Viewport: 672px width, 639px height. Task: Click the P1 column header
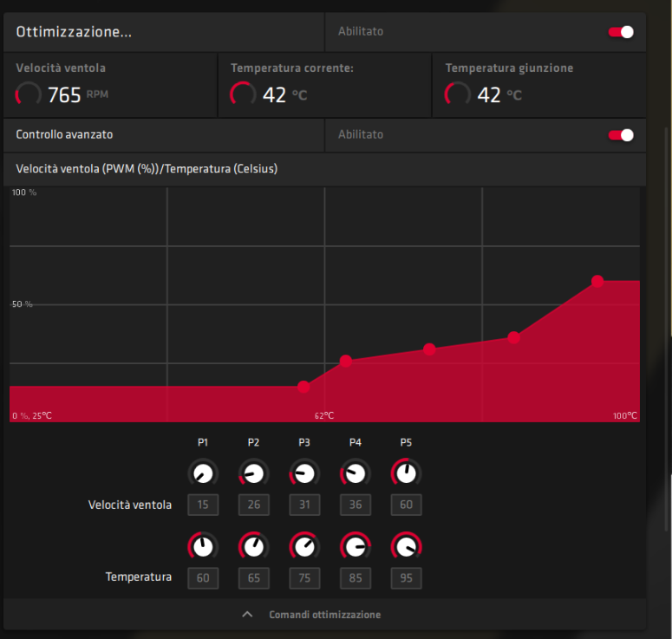[203, 442]
